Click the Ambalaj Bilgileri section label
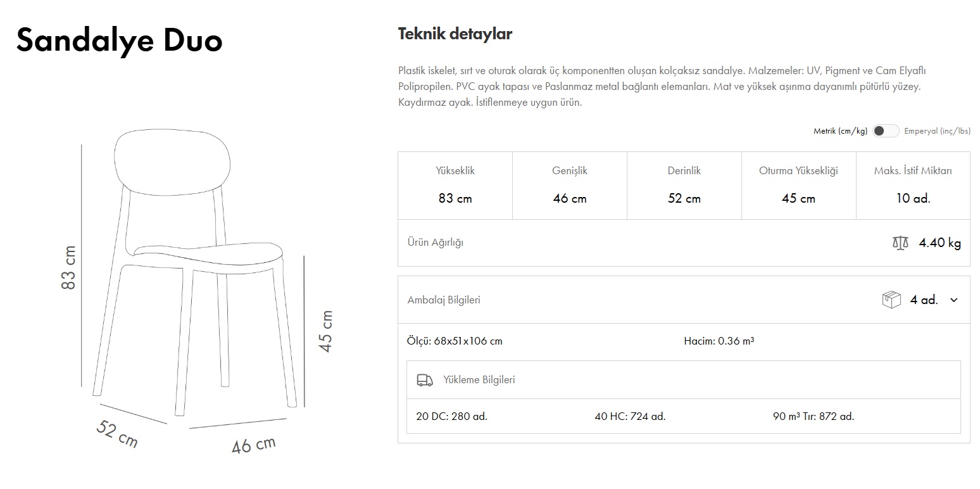The height and width of the screenshot is (489, 980). tap(444, 300)
